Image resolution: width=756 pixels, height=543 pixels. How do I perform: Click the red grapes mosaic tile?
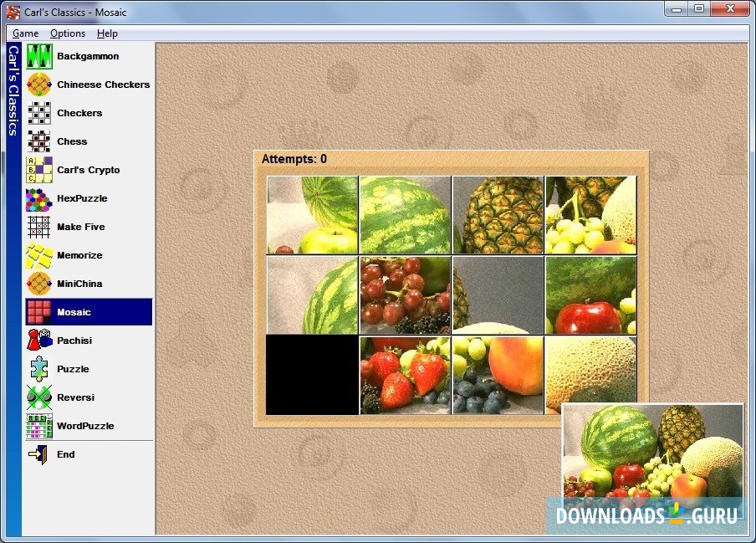405,295
